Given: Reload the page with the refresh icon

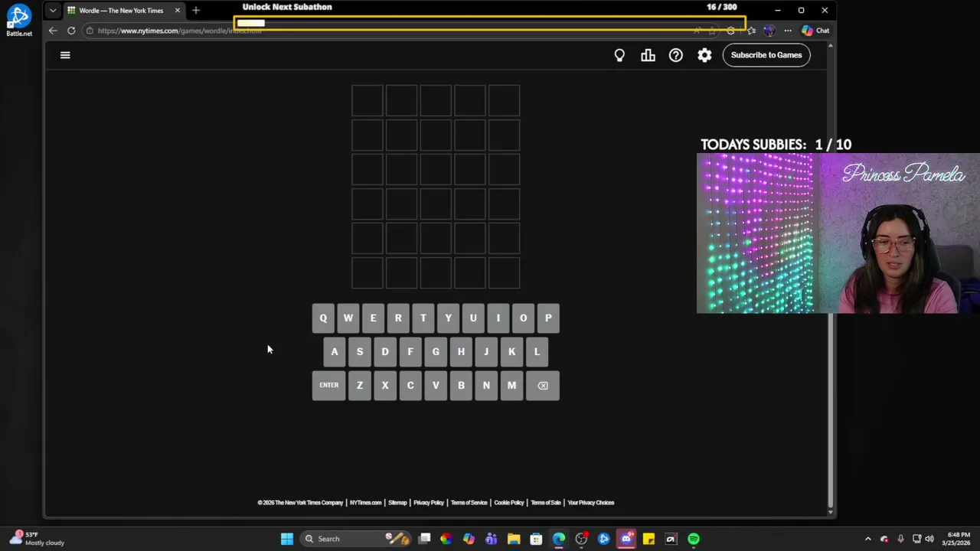Looking at the screenshot, I should click(x=71, y=31).
